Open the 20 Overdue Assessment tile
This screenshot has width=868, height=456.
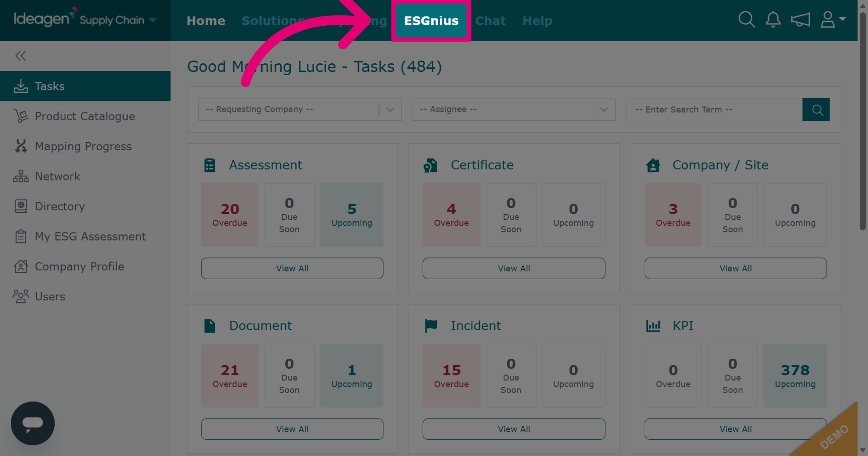coord(230,215)
